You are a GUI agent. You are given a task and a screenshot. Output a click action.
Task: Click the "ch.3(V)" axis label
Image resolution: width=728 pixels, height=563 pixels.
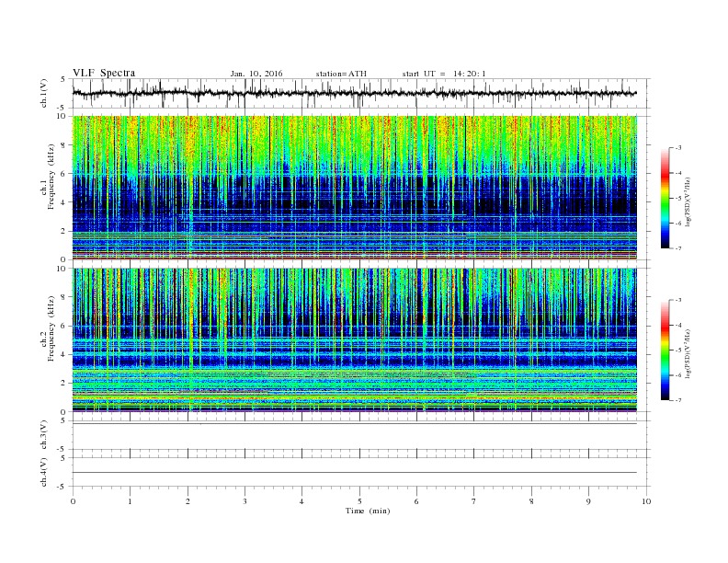coord(44,435)
